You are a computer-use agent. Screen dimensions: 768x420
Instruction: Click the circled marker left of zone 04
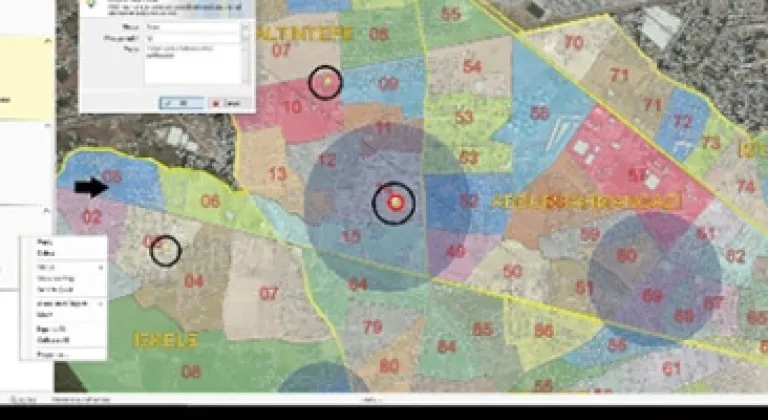[164, 251]
